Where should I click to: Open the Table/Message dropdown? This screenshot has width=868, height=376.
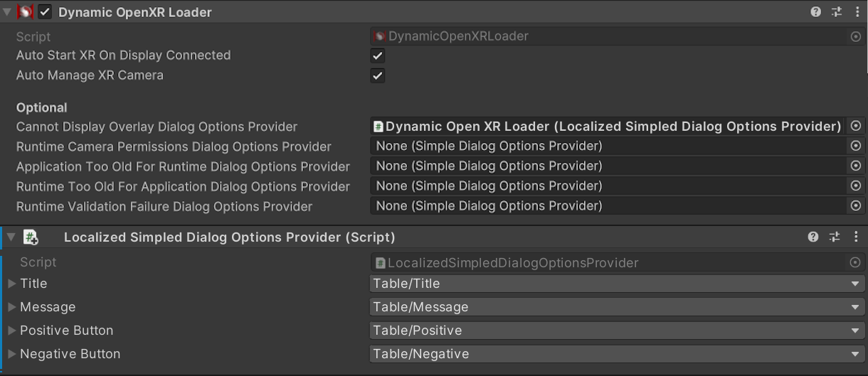[x=617, y=307]
